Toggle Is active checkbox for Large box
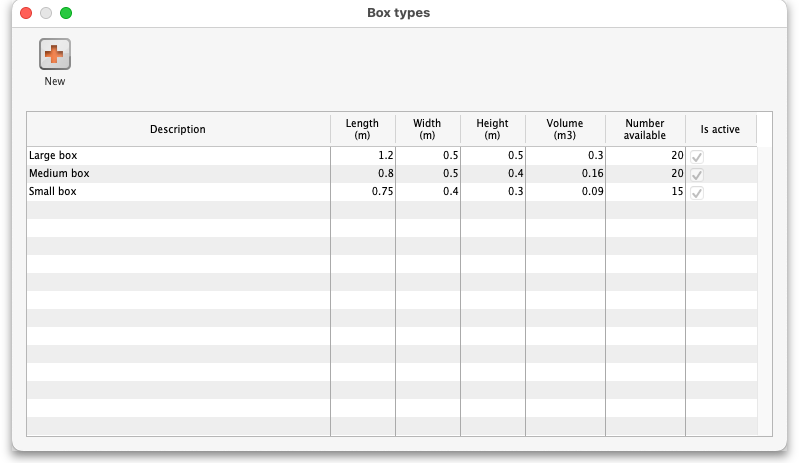This screenshot has width=799, height=463. click(x=697, y=157)
